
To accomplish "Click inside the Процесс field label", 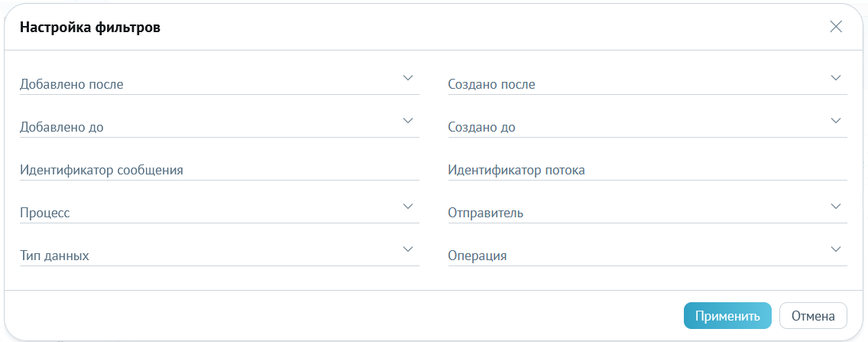I will tap(45, 213).
